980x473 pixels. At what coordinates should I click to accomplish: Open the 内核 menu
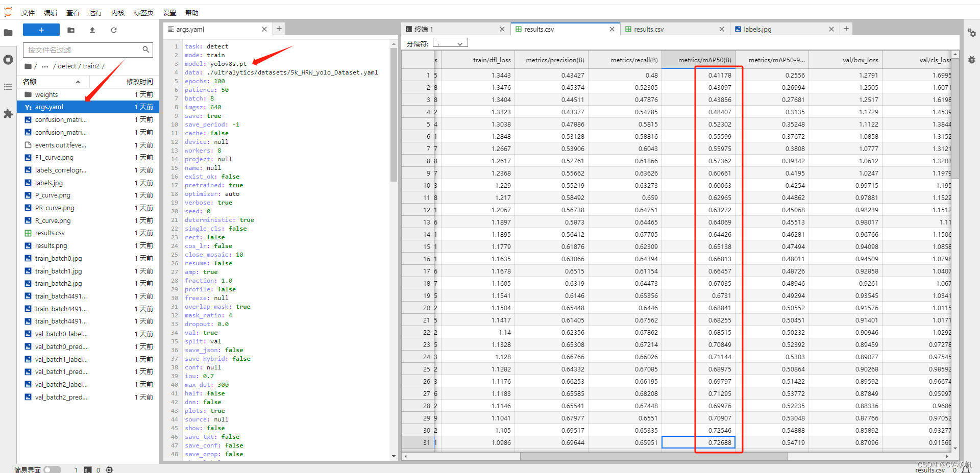[118, 13]
